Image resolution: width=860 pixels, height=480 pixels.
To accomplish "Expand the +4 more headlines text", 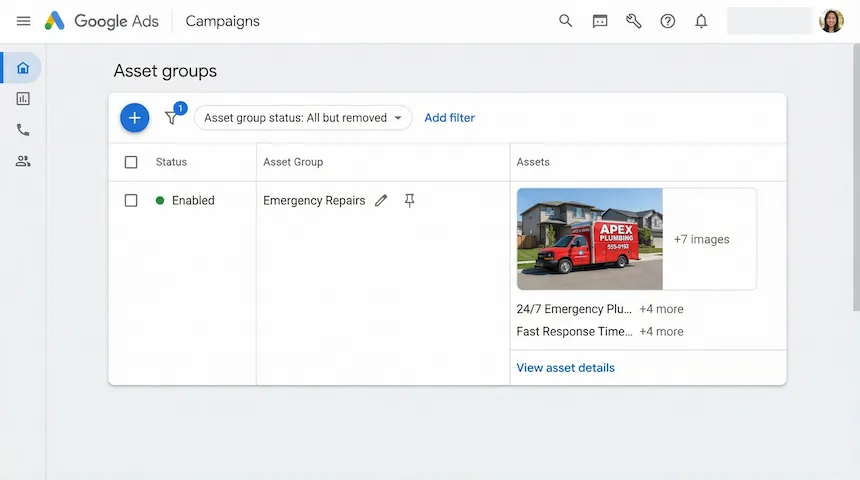I will coord(661,310).
